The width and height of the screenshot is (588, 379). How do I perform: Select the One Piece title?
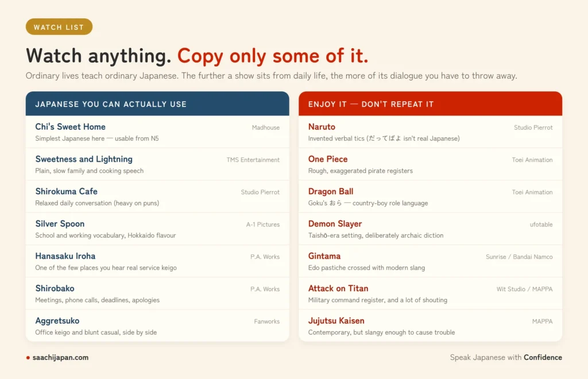(x=328, y=159)
